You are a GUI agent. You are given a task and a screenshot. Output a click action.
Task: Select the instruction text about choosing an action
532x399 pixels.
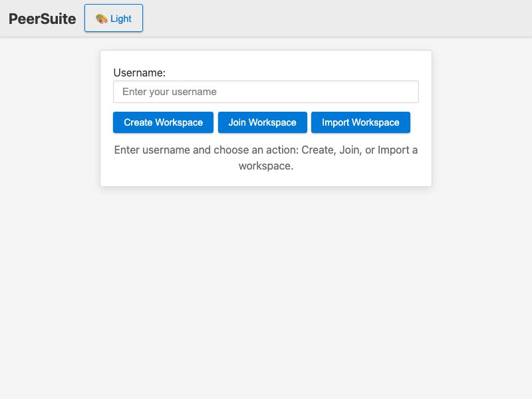coord(266,158)
